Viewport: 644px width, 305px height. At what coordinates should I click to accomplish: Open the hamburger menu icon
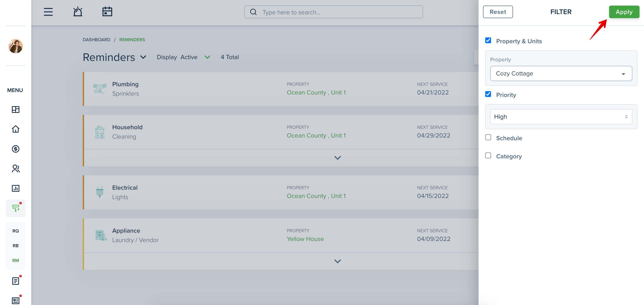(x=48, y=12)
